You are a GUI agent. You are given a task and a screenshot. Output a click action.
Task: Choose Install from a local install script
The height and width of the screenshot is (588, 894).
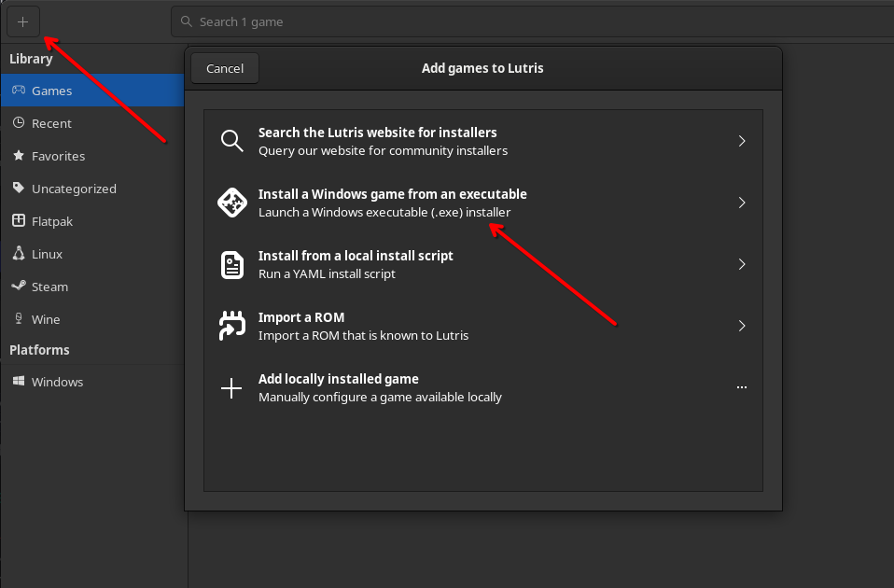coord(483,264)
